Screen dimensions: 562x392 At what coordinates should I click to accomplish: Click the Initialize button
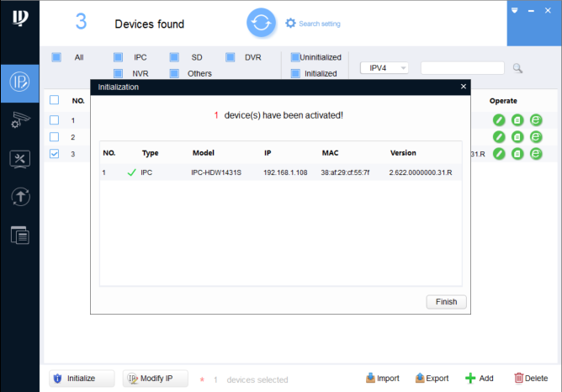82,379
